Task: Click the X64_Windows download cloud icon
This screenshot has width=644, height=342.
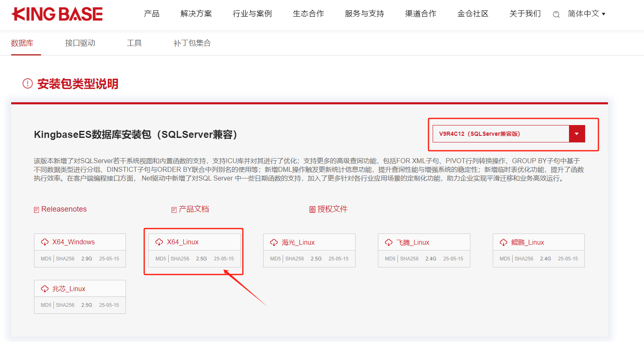Action: (x=45, y=242)
